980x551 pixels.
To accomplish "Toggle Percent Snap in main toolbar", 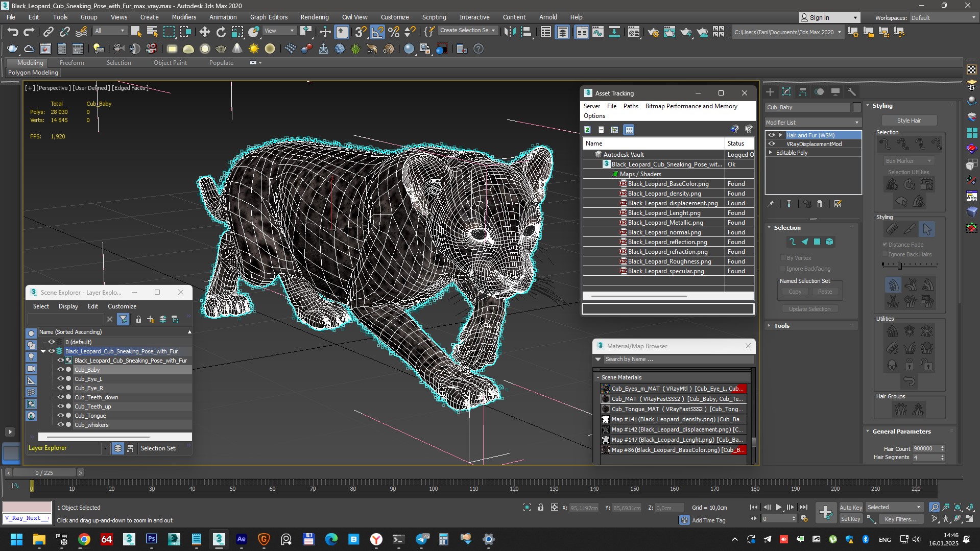I will click(394, 32).
